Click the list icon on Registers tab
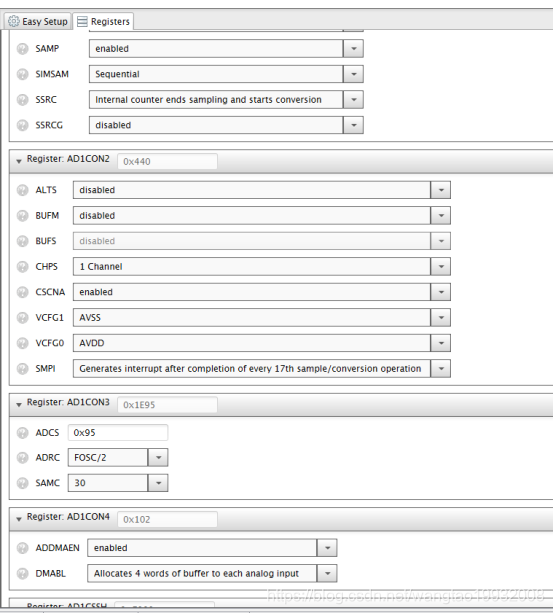This screenshot has height=614, width=554. (82, 21)
